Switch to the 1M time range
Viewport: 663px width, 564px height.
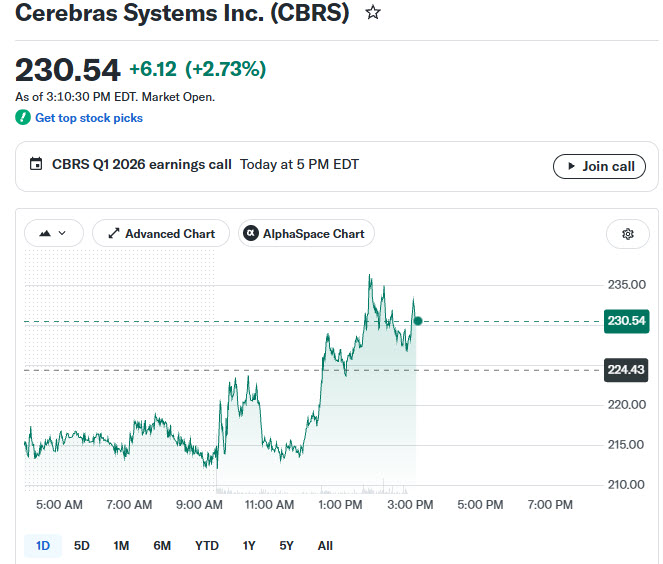tap(121, 546)
